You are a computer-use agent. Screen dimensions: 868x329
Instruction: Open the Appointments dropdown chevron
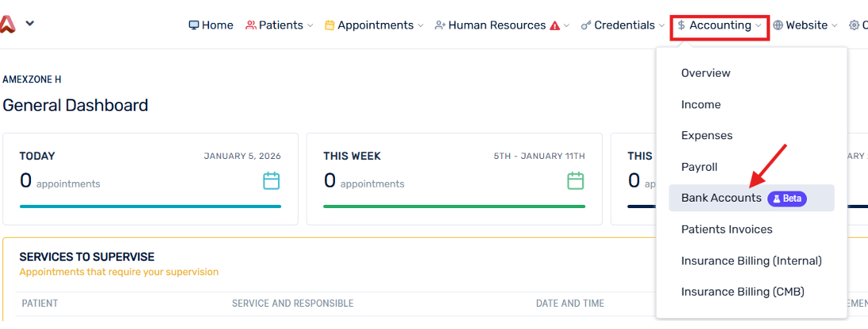coord(421,26)
